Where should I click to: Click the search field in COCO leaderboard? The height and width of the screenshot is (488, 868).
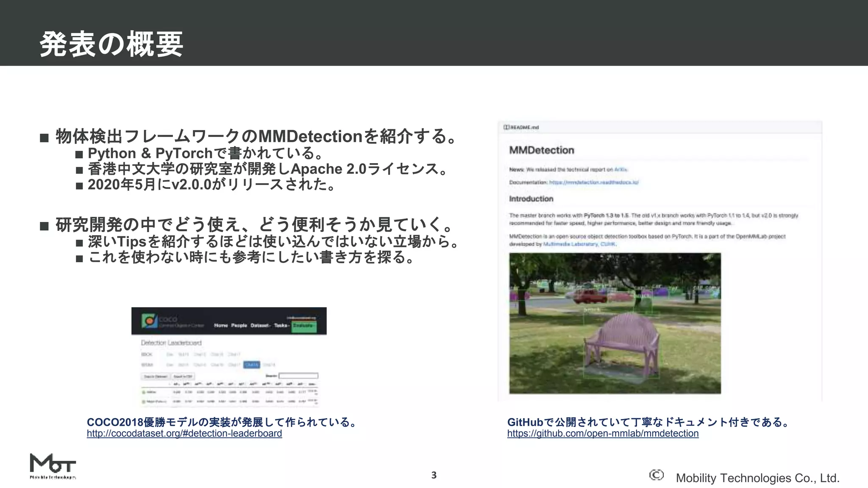(298, 376)
